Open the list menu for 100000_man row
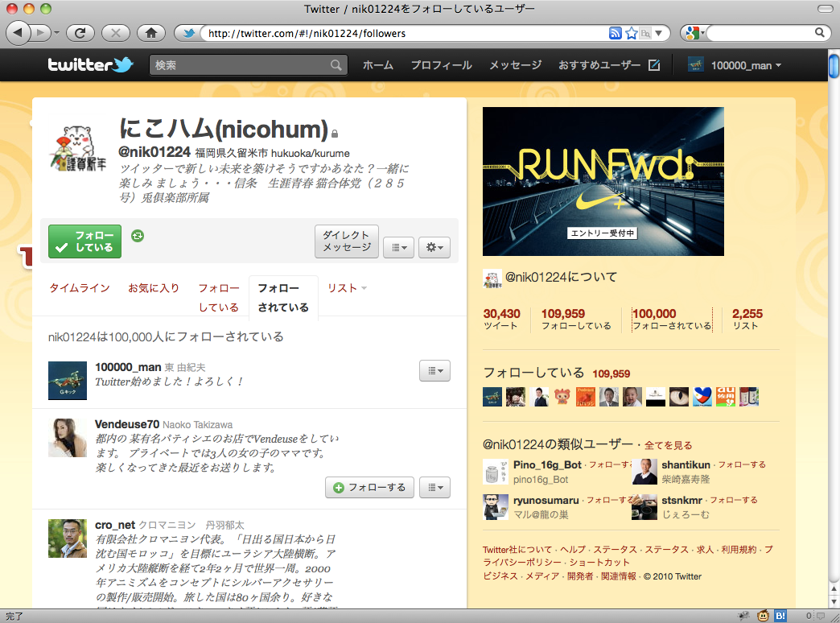This screenshot has height=623, width=840. pos(434,370)
